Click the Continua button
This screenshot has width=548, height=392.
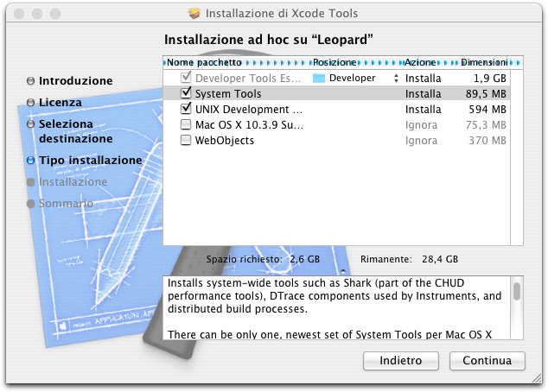[x=487, y=361]
